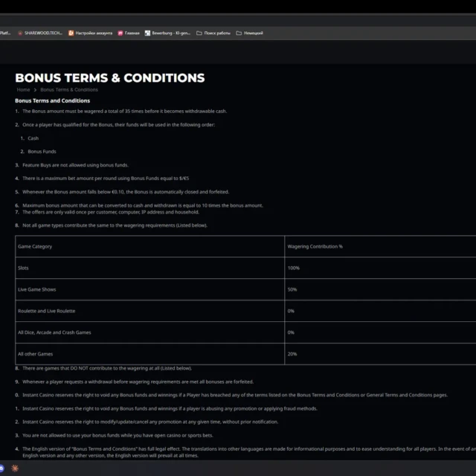The width and height of the screenshot is (476, 476).
Task: Click the 'open casino or sports bets' rule
Action: tap(118, 436)
